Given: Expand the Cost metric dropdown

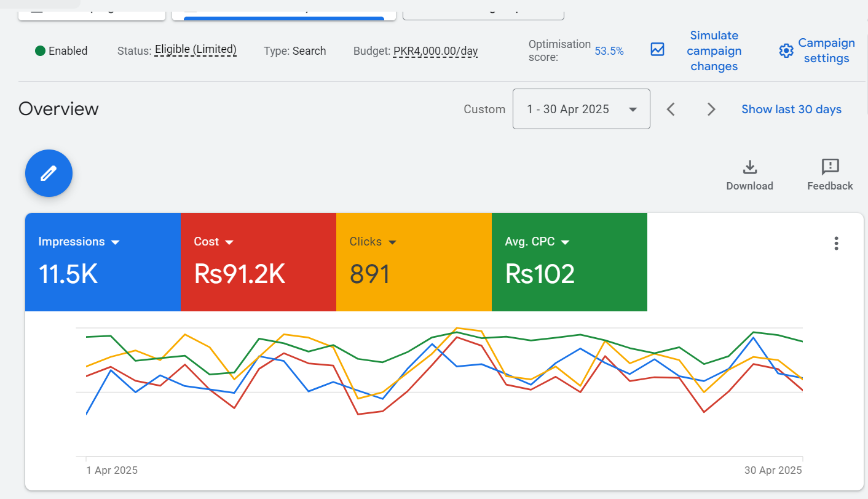Looking at the screenshot, I should point(229,242).
